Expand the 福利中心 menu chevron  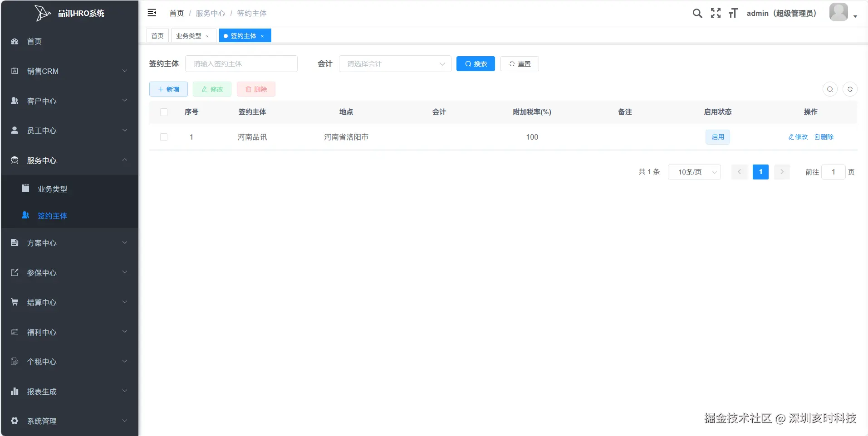pyautogui.click(x=125, y=332)
